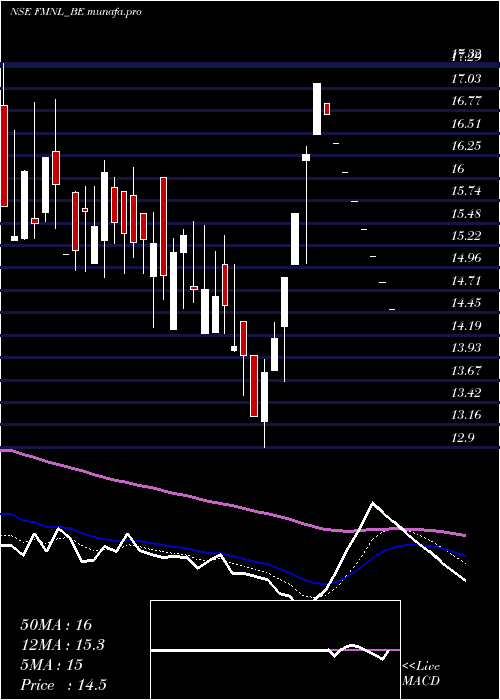Select the 13.42 price axis label
500x700 pixels.
point(466,393)
